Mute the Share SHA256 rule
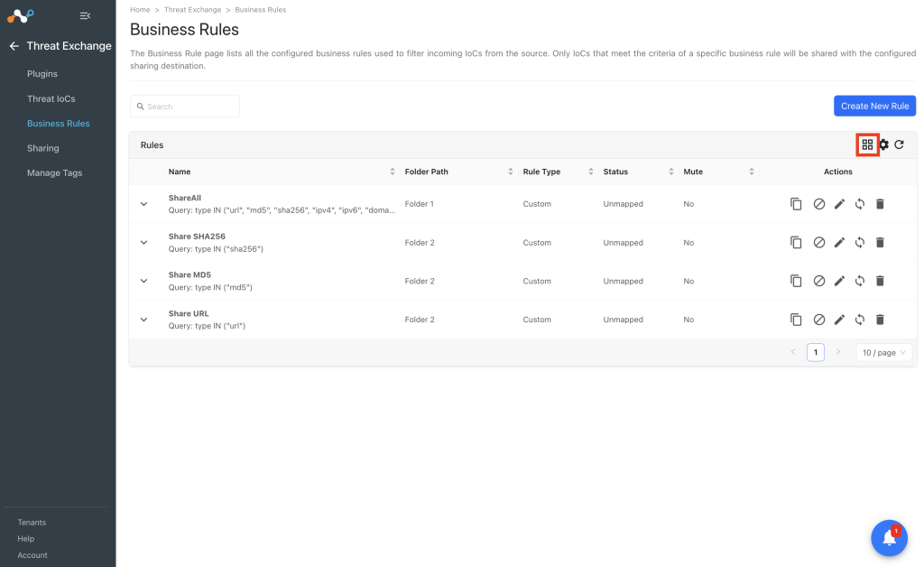Image resolution: width=924 pixels, height=567 pixels. coord(819,242)
